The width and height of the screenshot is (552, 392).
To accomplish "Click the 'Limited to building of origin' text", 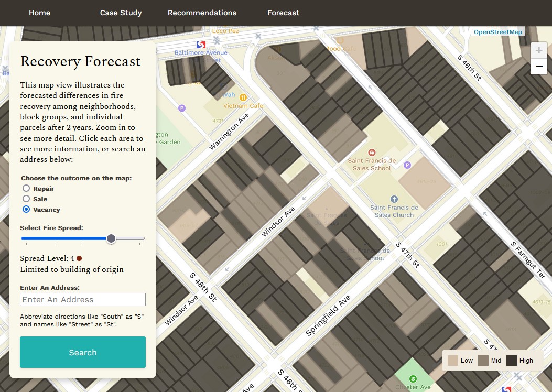I will (72, 269).
